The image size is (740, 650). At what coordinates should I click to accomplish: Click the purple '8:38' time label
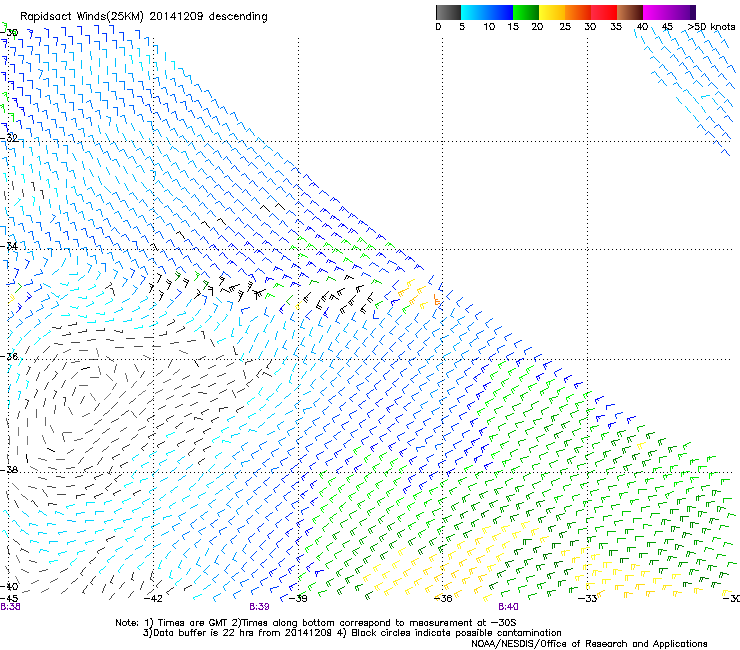pyautogui.click(x=10, y=607)
